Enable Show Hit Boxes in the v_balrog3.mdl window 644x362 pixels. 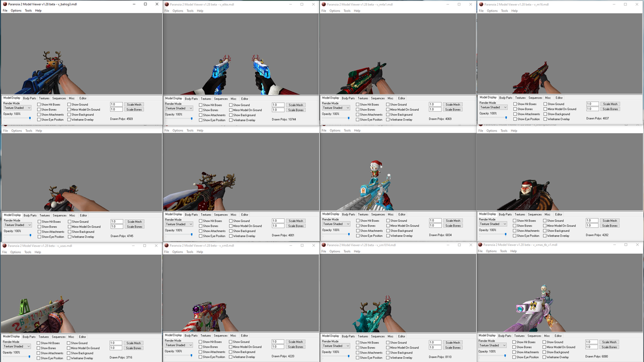tap(39, 105)
